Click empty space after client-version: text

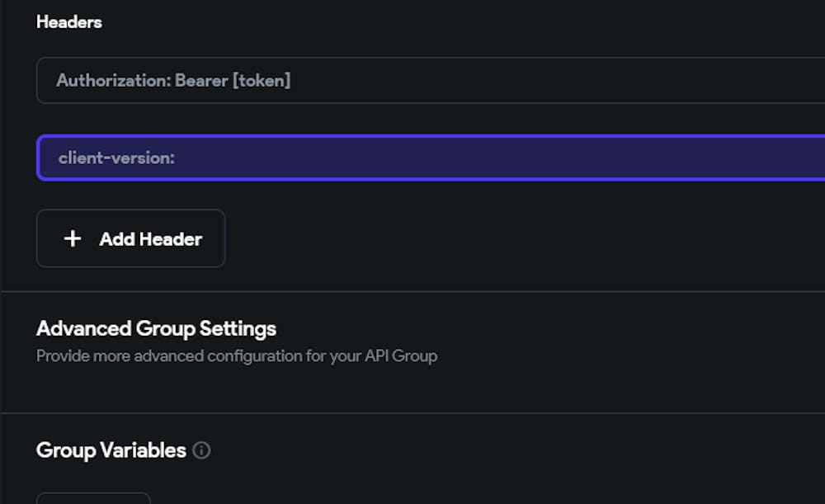coord(495,158)
